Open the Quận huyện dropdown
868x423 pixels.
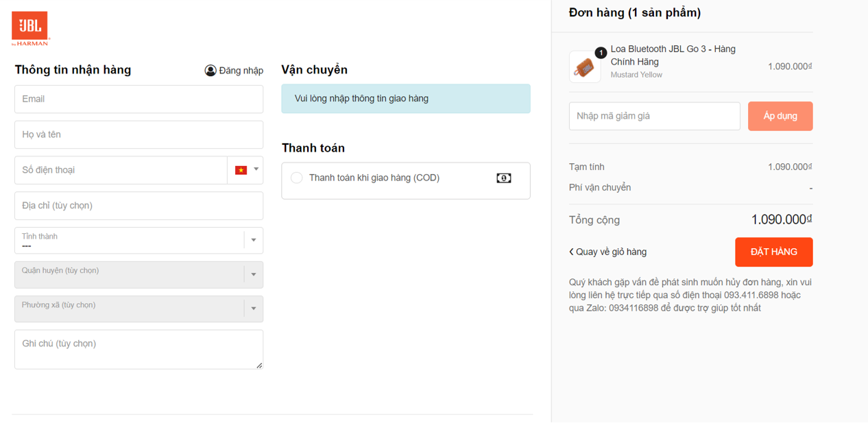(254, 274)
